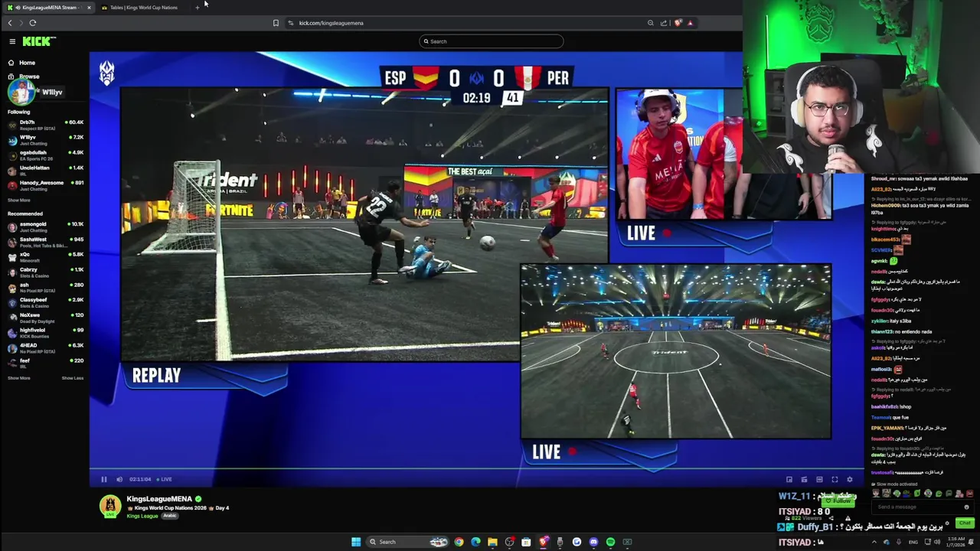Close the KingsLeagueMENA Stream tab
980x551 pixels.
pos(89,8)
